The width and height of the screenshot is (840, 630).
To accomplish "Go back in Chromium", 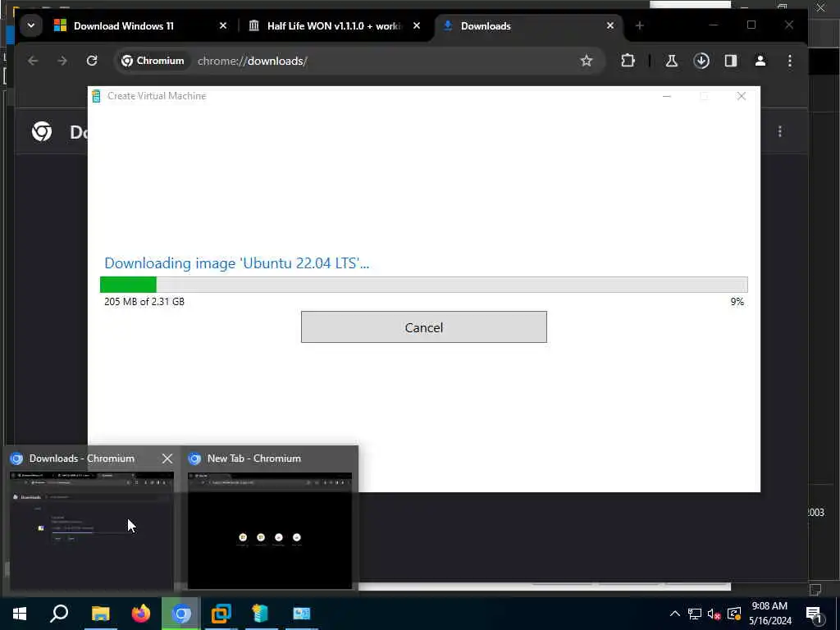I will [x=33, y=61].
